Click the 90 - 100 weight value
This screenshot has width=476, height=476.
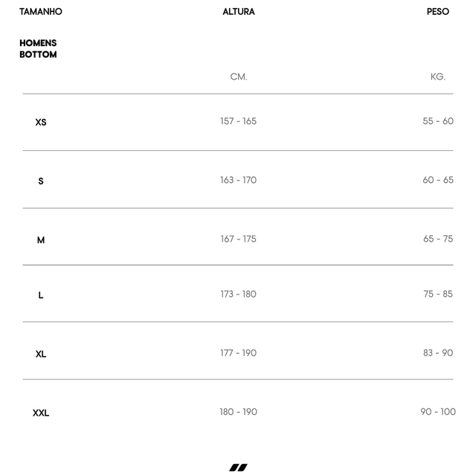click(438, 411)
